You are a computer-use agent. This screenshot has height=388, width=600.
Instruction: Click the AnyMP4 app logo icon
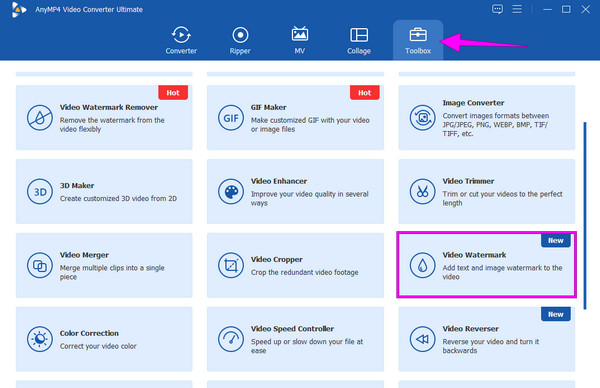click(18, 10)
